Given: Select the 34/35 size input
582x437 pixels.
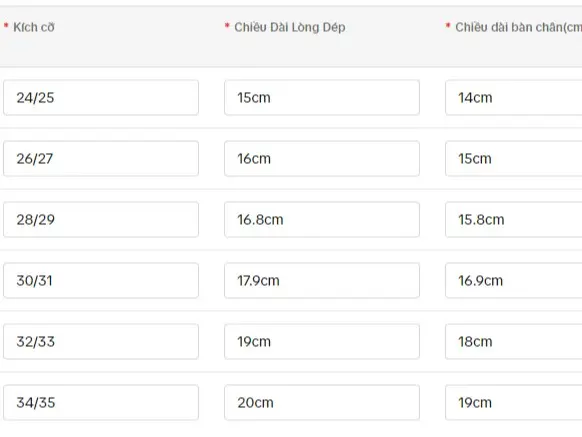Looking at the screenshot, I should [x=101, y=402].
